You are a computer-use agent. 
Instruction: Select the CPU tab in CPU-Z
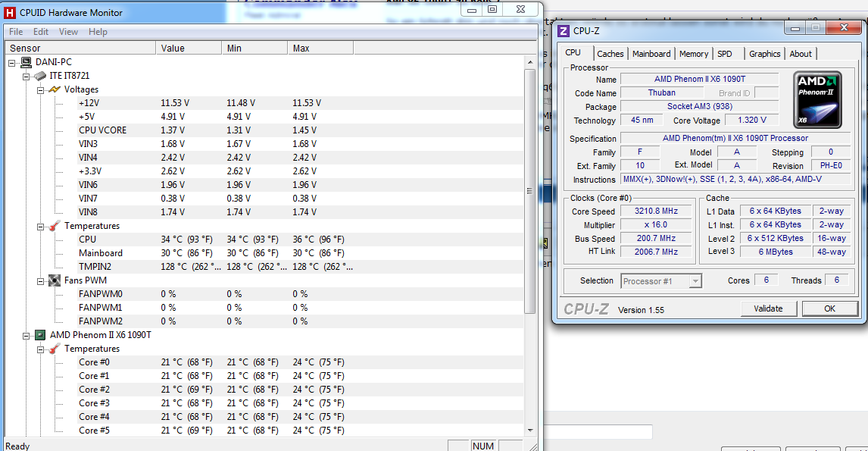[x=573, y=52]
